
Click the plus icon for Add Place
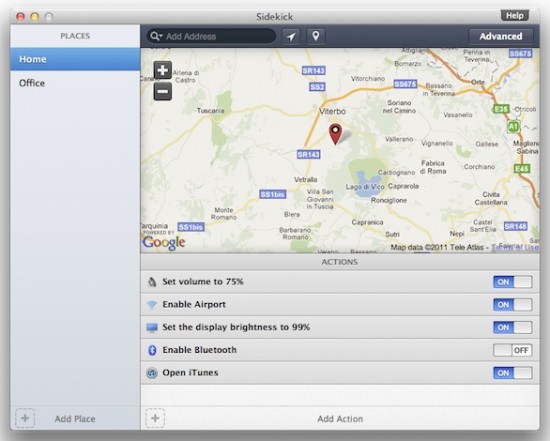(x=25, y=418)
